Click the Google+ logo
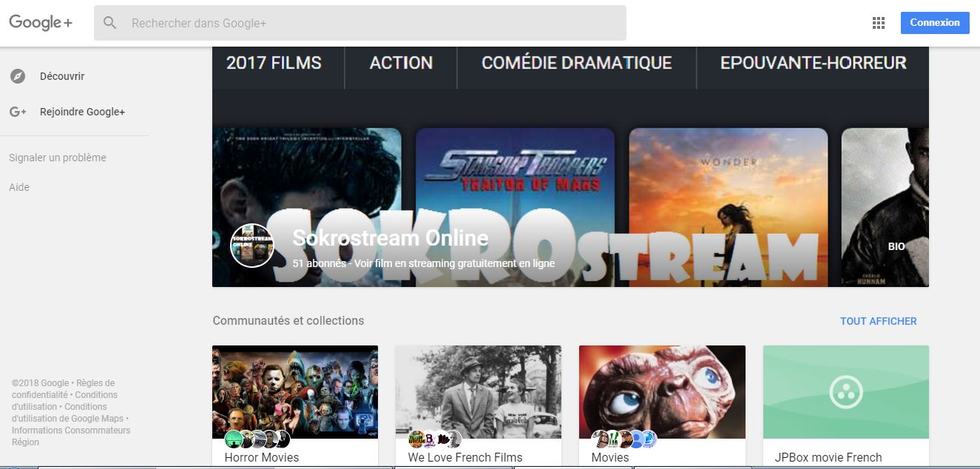Image resolution: width=980 pixels, height=469 pixels. point(41,22)
